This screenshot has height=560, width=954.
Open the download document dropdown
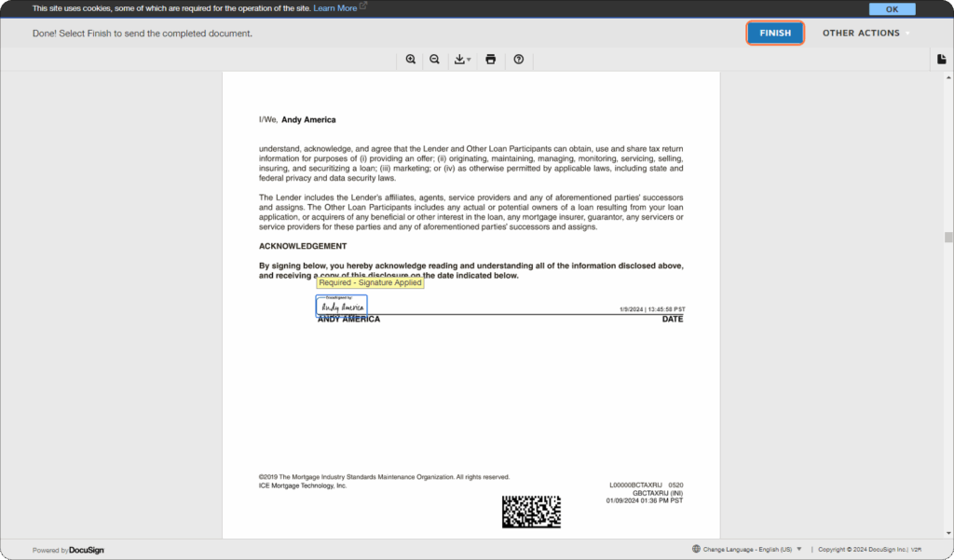462,59
